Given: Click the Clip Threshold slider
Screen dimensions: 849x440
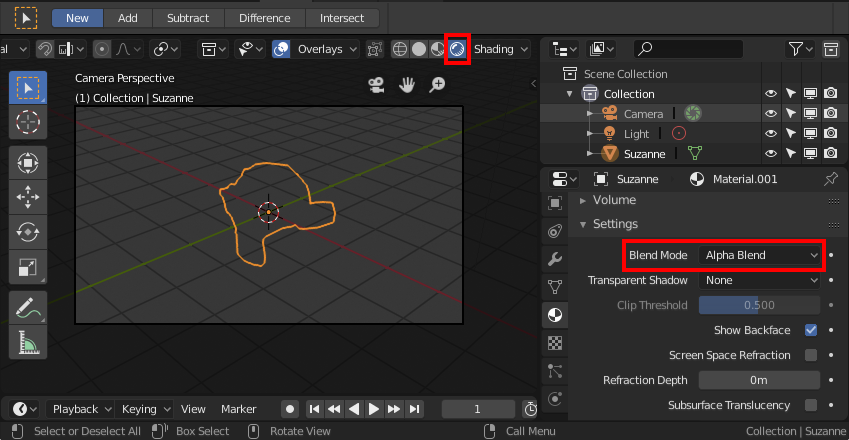Looking at the screenshot, I should tap(759, 305).
